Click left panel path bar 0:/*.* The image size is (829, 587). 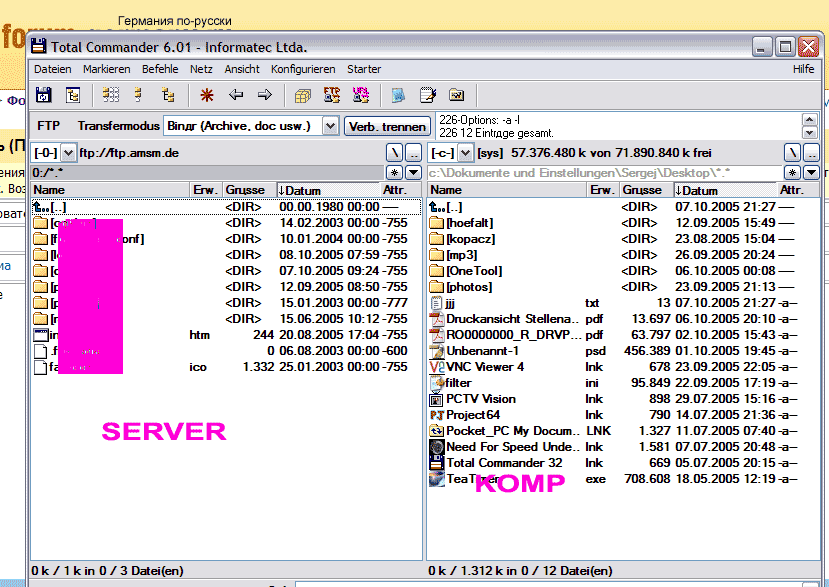[x=207, y=172]
